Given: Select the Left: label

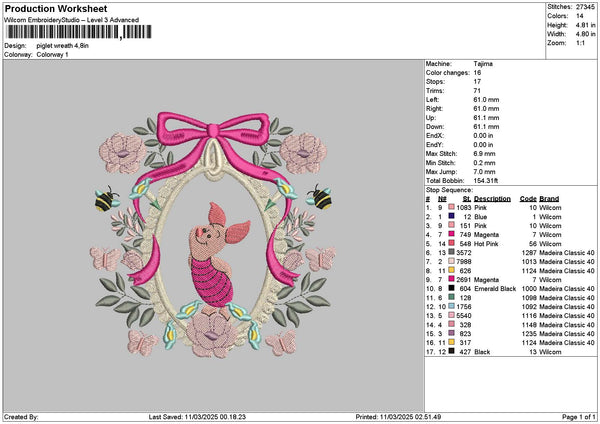Looking at the screenshot, I should (432, 100).
